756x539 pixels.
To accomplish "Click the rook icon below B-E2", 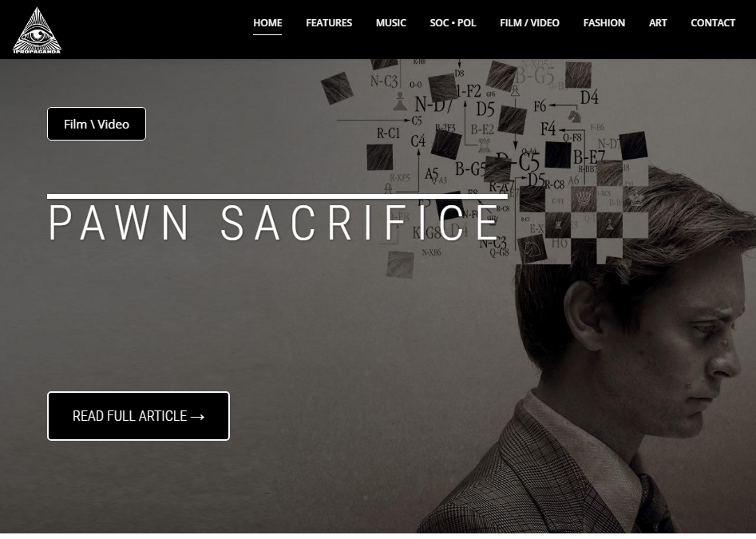I will pos(484,145).
